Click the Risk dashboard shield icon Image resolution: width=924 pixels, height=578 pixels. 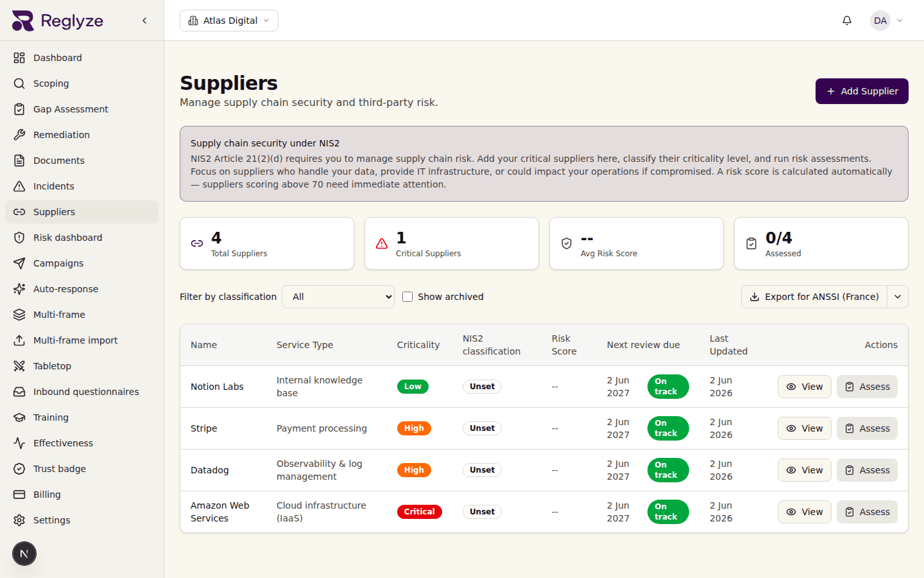coord(19,238)
